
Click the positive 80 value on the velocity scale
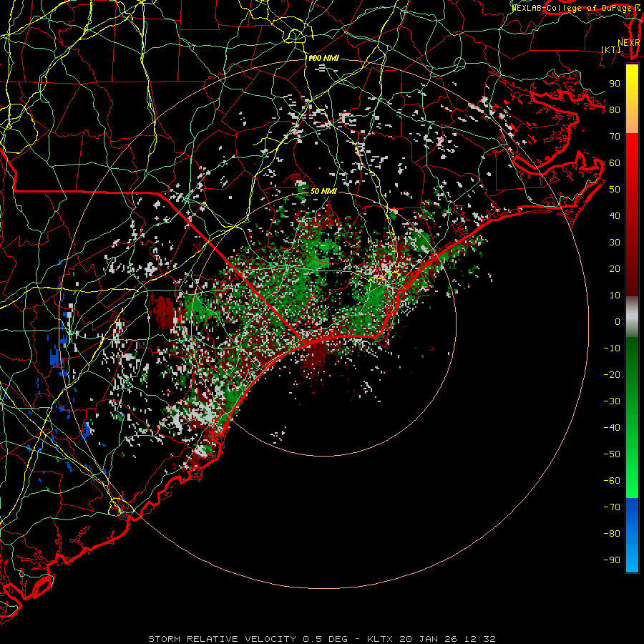coord(615,109)
